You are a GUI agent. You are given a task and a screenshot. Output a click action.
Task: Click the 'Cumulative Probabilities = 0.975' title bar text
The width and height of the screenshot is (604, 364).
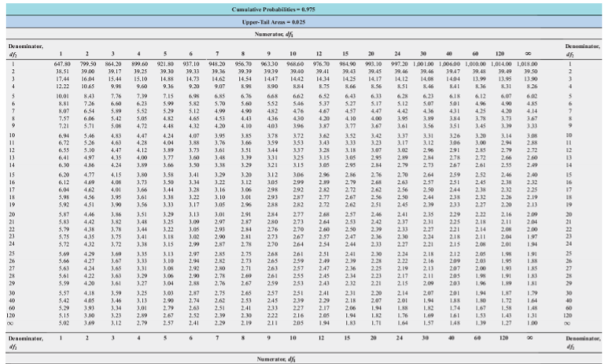click(273, 9)
